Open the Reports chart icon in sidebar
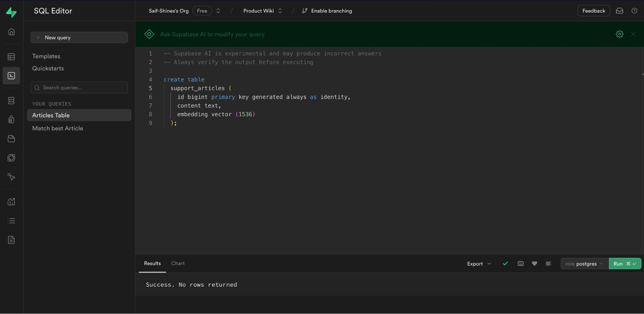Screen dimensions: 644x314 coord(11,202)
